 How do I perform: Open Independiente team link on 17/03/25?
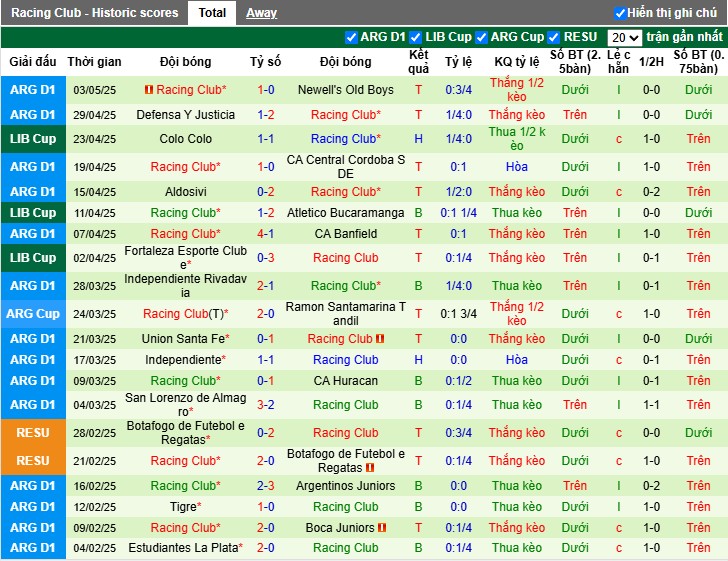[x=185, y=360]
